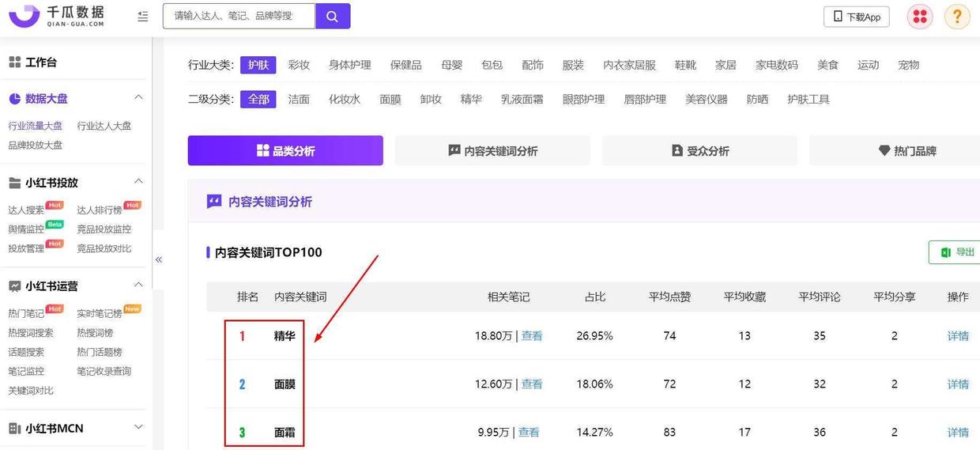Image resolution: width=980 pixels, height=450 pixels.
Task: Switch to 内容关键词分析 tab
Action: coord(492,151)
